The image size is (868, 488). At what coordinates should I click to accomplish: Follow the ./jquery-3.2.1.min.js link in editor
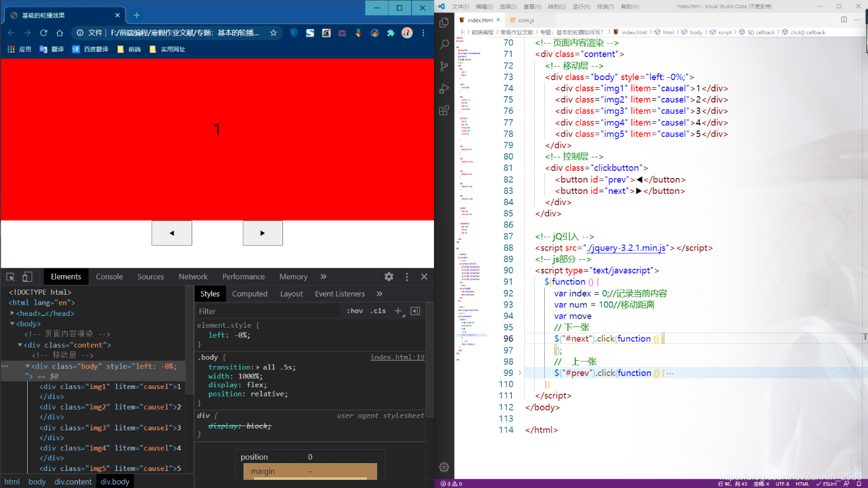[x=627, y=248]
